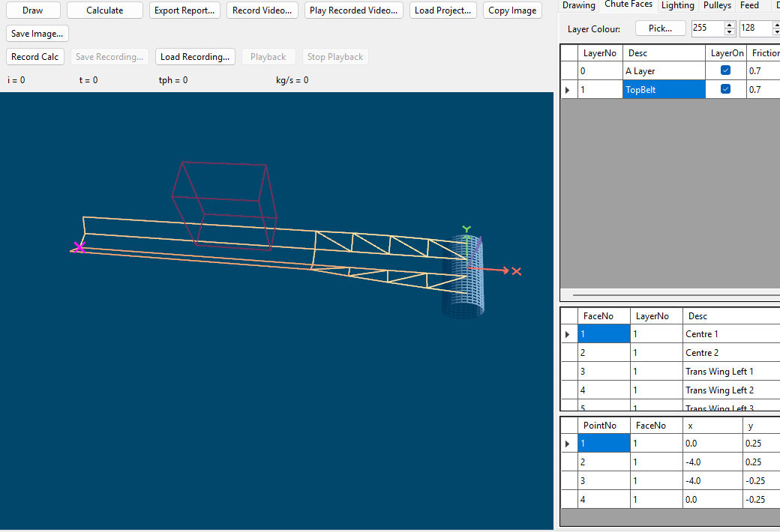Select layer row 1 header arrow
780x532 pixels.
click(x=568, y=90)
